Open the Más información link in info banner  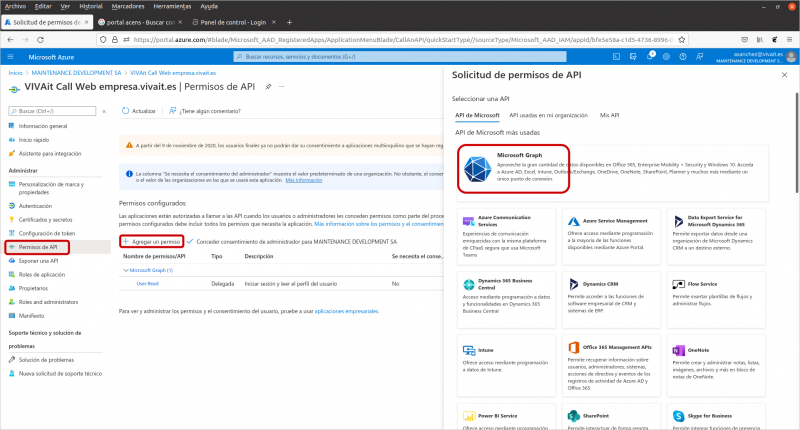[x=304, y=180]
